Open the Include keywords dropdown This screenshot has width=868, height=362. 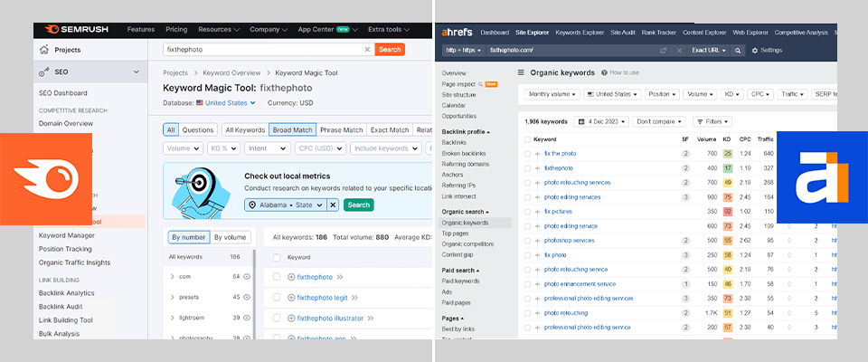tap(386, 148)
